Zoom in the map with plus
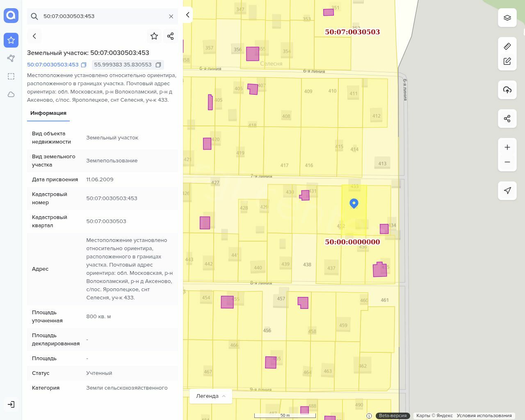 (507, 147)
